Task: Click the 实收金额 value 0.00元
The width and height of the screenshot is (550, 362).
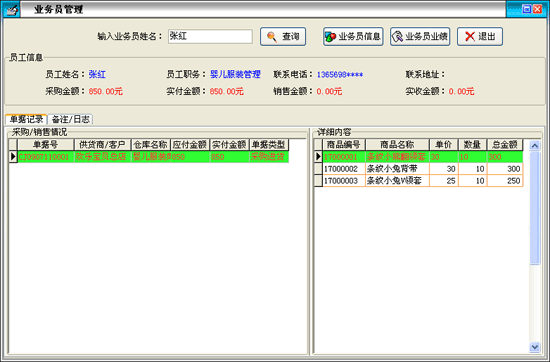Action: click(x=461, y=92)
